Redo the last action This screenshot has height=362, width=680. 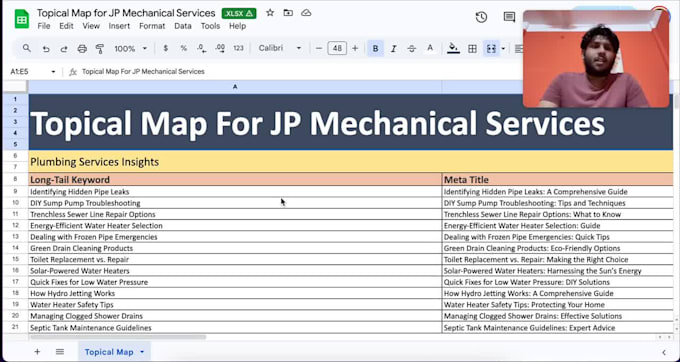pyautogui.click(x=64, y=49)
